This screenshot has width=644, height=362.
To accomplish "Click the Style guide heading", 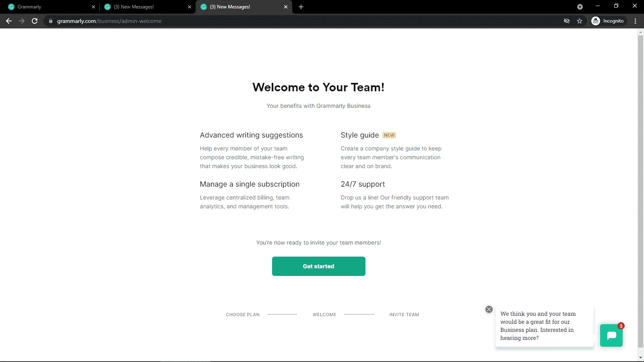I will (360, 135).
